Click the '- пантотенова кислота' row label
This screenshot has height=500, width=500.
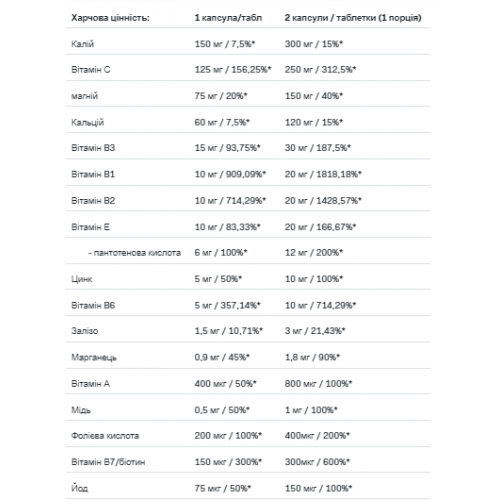(x=134, y=253)
